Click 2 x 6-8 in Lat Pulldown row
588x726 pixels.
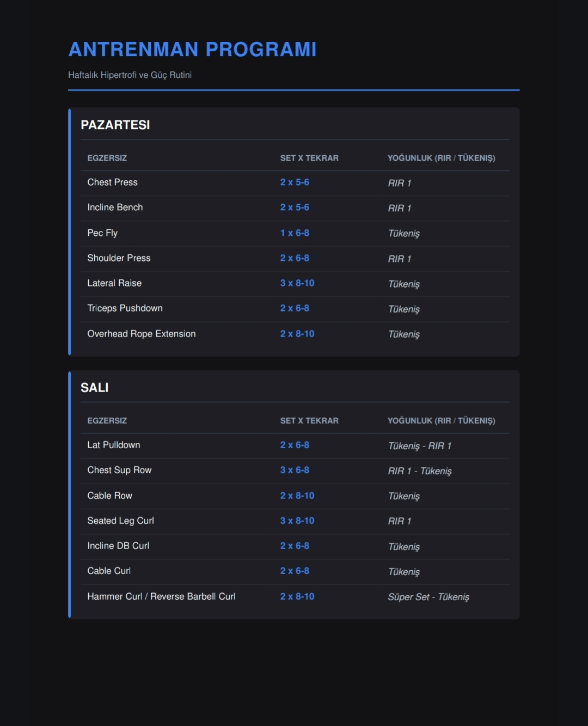tap(295, 445)
